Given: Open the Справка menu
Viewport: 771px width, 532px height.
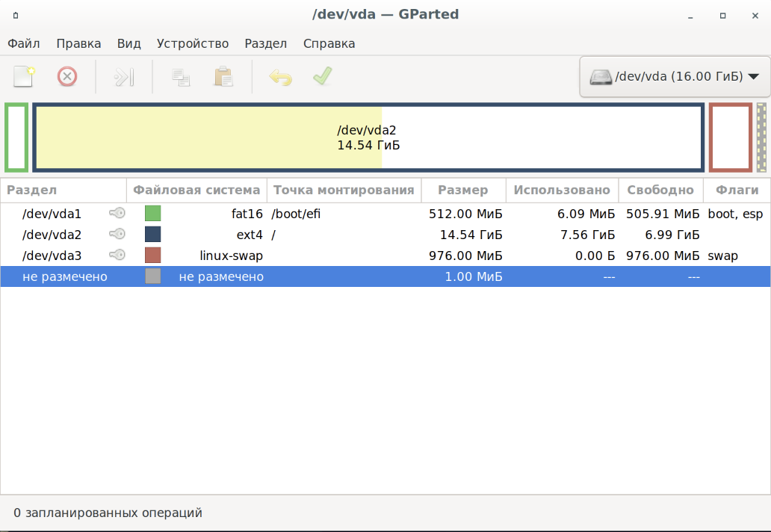Looking at the screenshot, I should [x=329, y=43].
